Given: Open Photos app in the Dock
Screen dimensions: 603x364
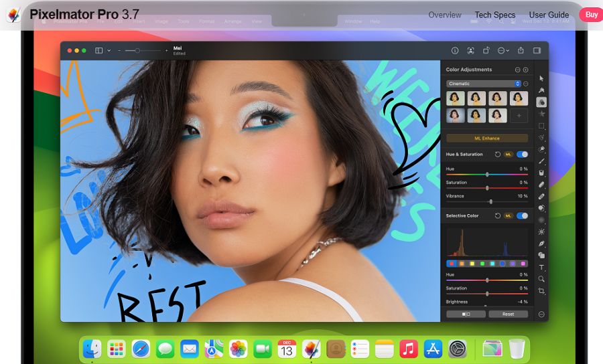Looking at the screenshot, I should point(238,349).
